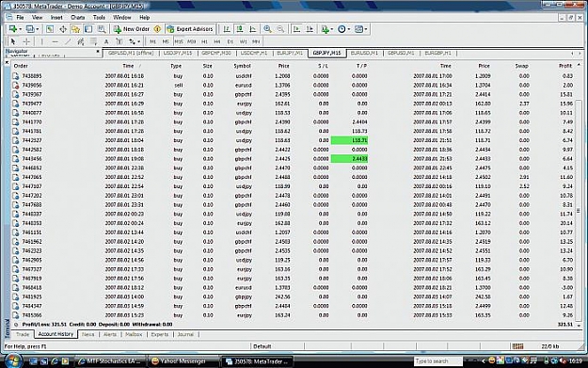Image resolution: width=588 pixels, height=368 pixels.
Task: Select the trendline drawing tool
Action: 68,41
